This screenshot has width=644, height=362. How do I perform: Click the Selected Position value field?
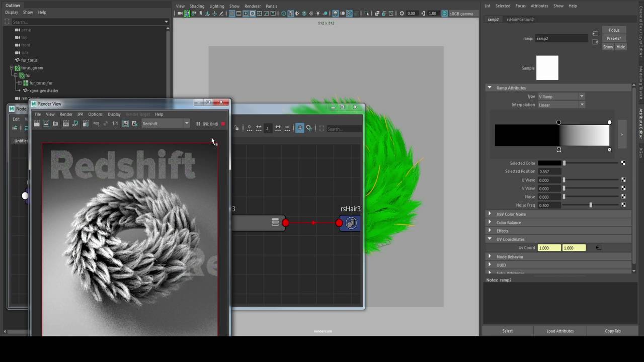coord(549,171)
